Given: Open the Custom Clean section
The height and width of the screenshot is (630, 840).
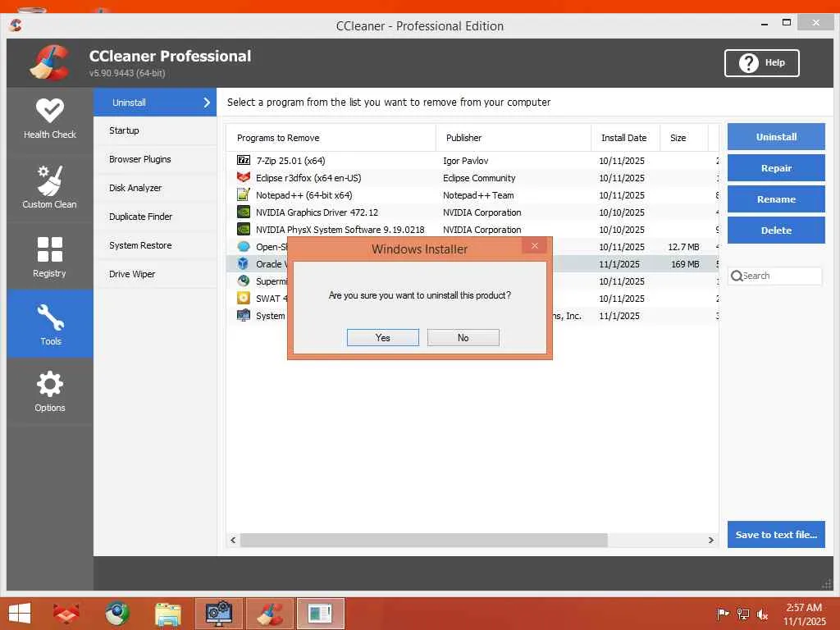Looking at the screenshot, I should click(x=50, y=188).
